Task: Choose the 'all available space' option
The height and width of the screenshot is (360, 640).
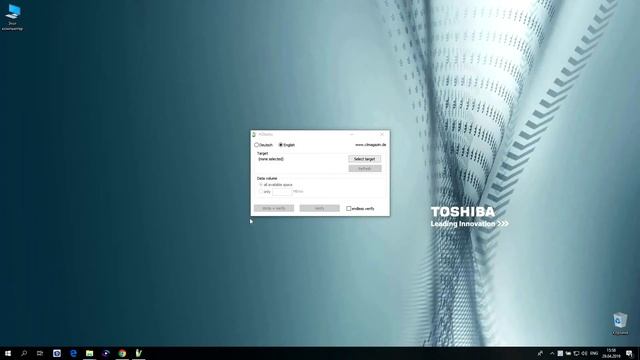Action: (261, 185)
